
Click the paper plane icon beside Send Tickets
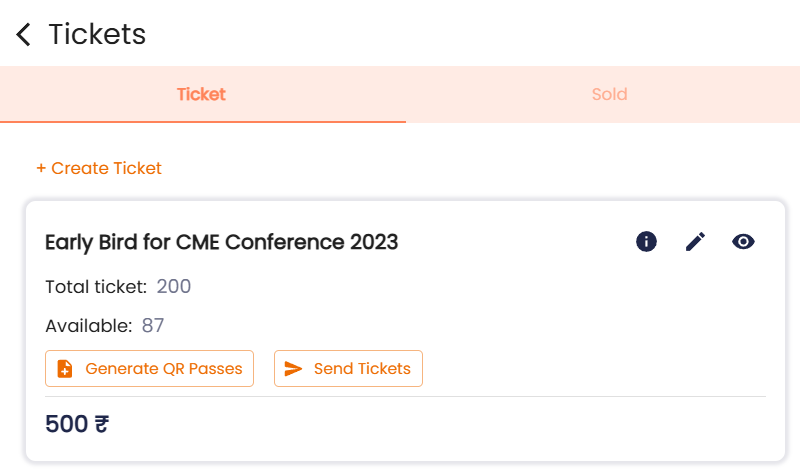(x=293, y=368)
